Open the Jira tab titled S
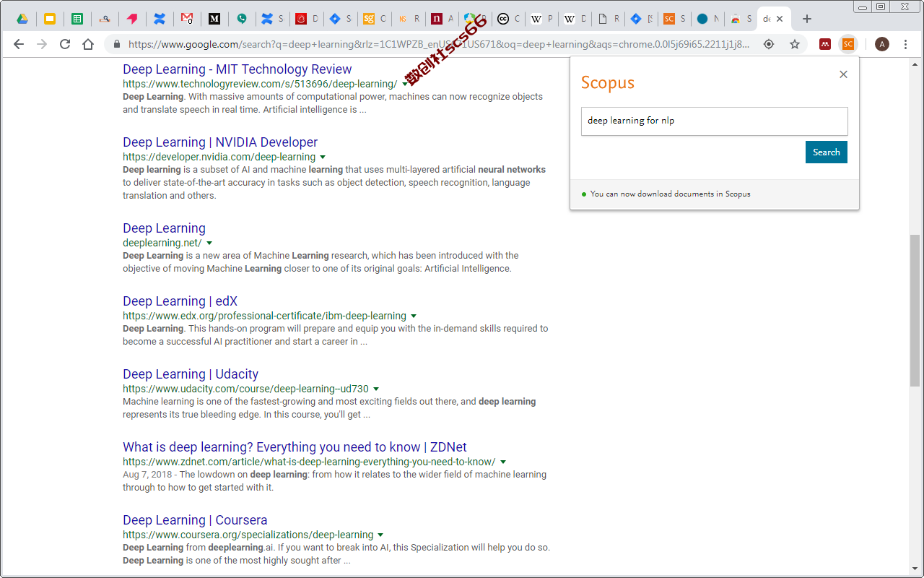Screen dimensions: 924x578 coord(341,19)
